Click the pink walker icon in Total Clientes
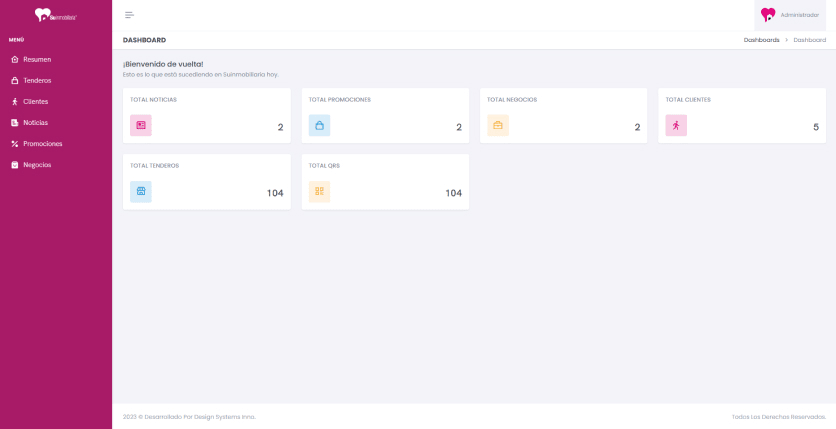836x429 pixels. 676,125
